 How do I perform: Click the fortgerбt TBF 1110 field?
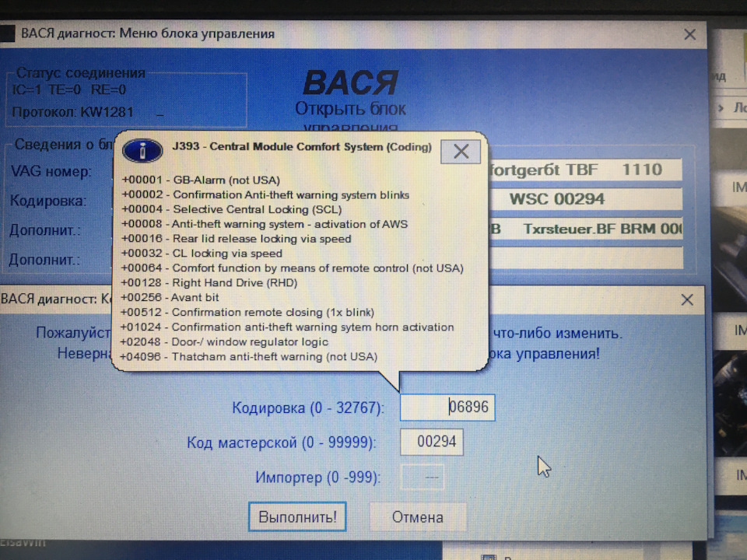click(x=585, y=170)
